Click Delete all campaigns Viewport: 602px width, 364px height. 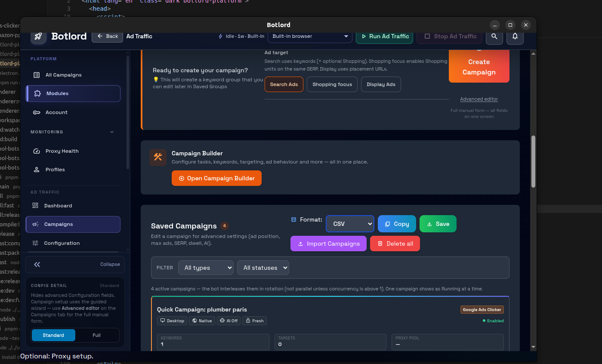(x=395, y=244)
